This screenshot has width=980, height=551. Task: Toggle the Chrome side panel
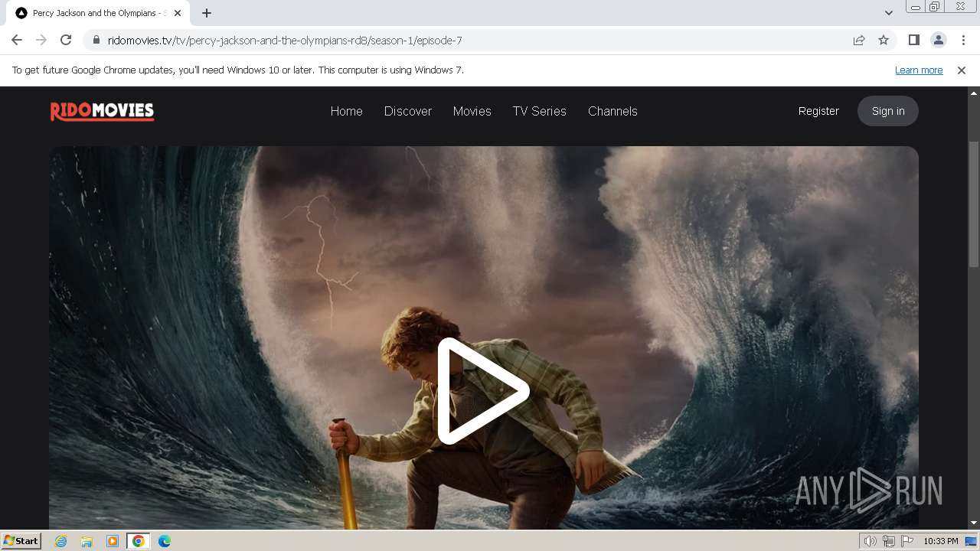913,40
